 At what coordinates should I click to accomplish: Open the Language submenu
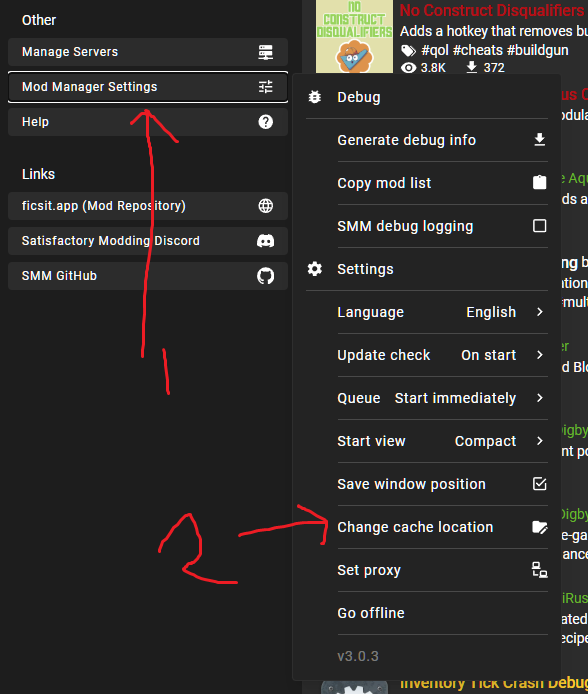pos(442,312)
